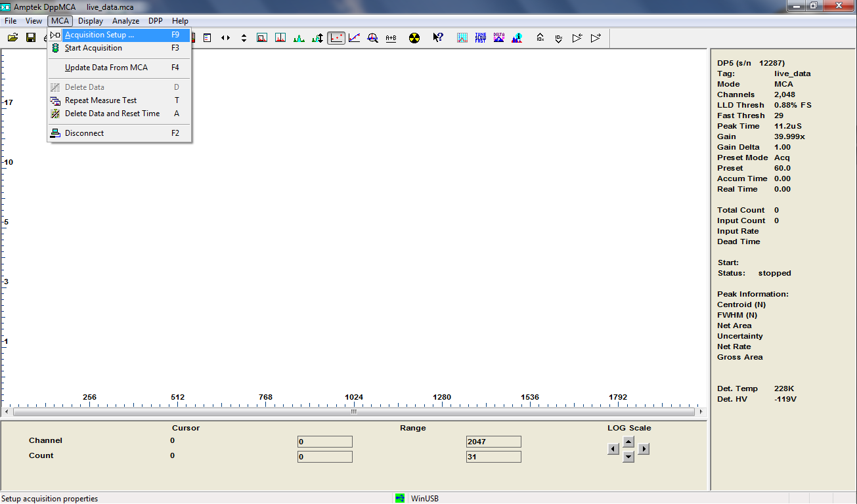
Task: Choose Start Acquisition menu entry
Action: [x=120, y=48]
